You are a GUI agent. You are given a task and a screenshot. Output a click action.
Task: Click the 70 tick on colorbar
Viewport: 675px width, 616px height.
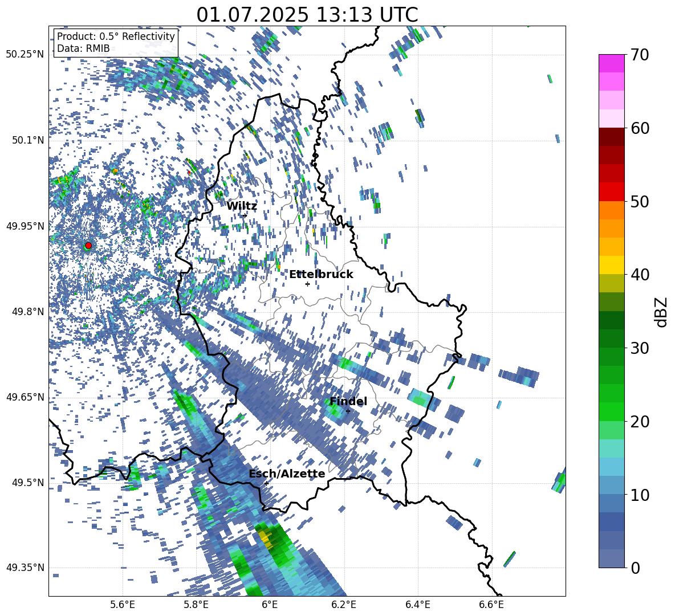click(x=640, y=55)
